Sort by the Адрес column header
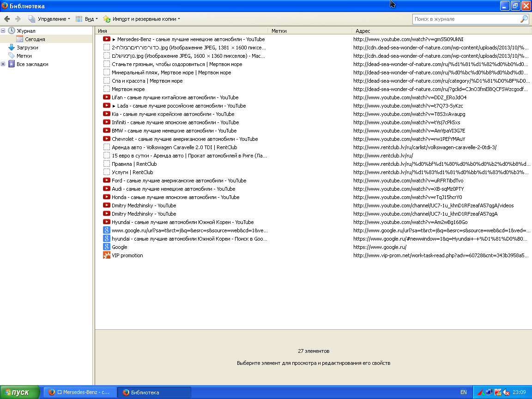The width and height of the screenshot is (532, 399). (442, 30)
